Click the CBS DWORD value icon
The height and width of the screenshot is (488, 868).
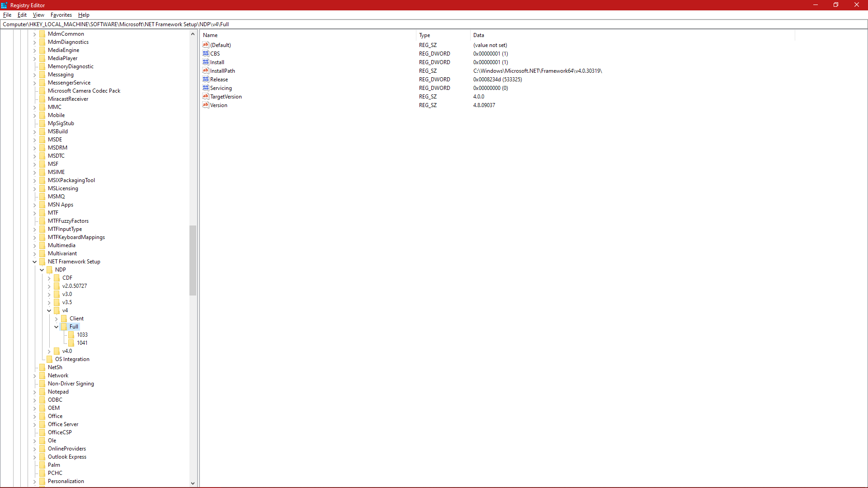tap(206, 53)
